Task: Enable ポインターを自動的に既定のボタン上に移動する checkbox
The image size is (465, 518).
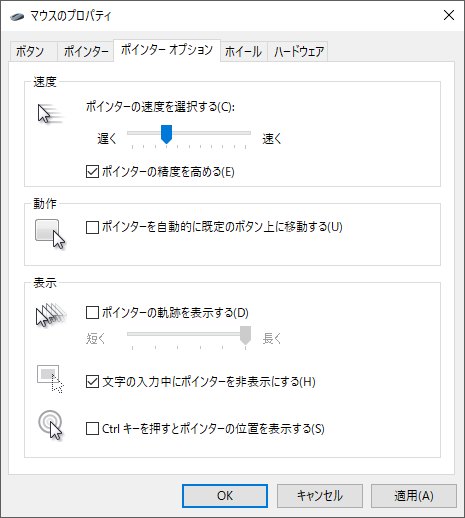Action: [x=92, y=228]
